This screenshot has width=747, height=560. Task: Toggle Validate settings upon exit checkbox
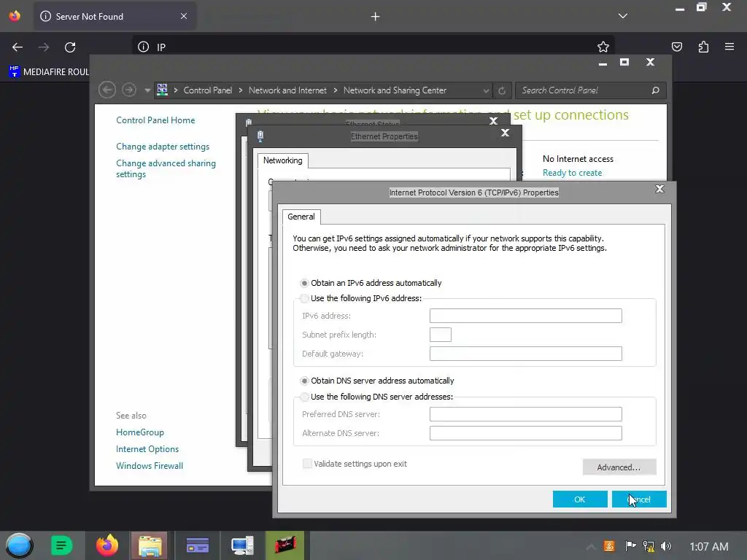point(307,464)
